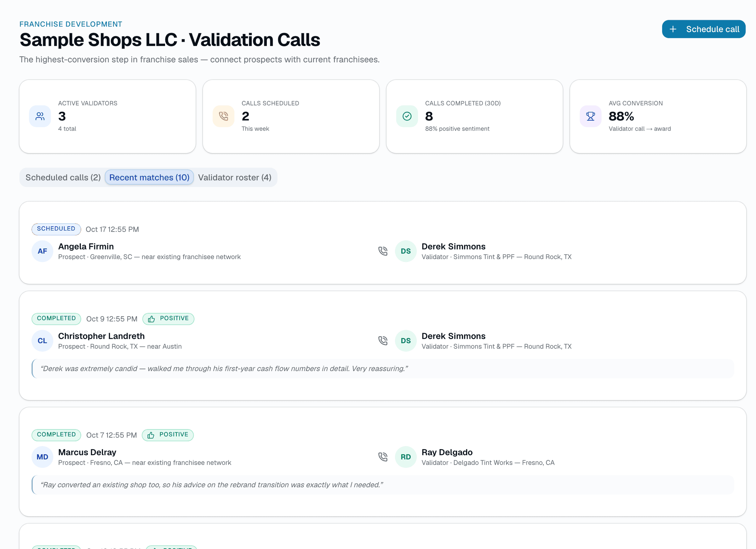
Task: Click the Calls Completed checkmark icon
Action: click(x=407, y=116)
